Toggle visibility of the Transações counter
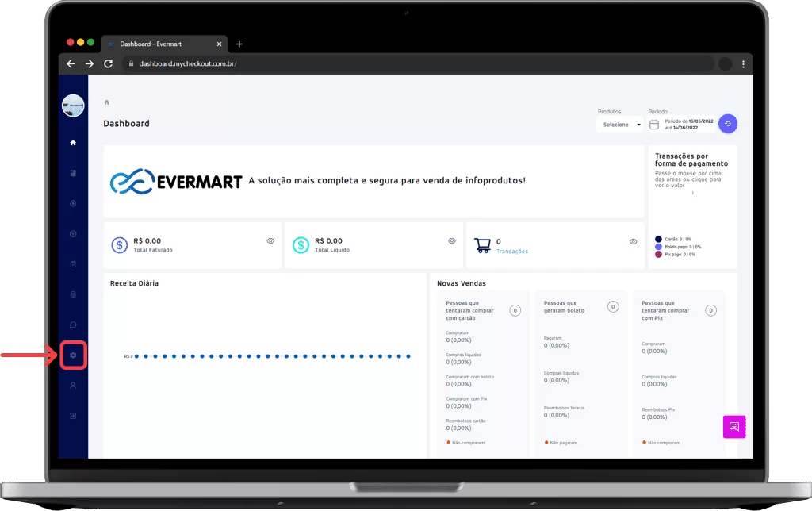Viewport: 812px width, 511px height. pyautogui.click(x=632, y=240)
